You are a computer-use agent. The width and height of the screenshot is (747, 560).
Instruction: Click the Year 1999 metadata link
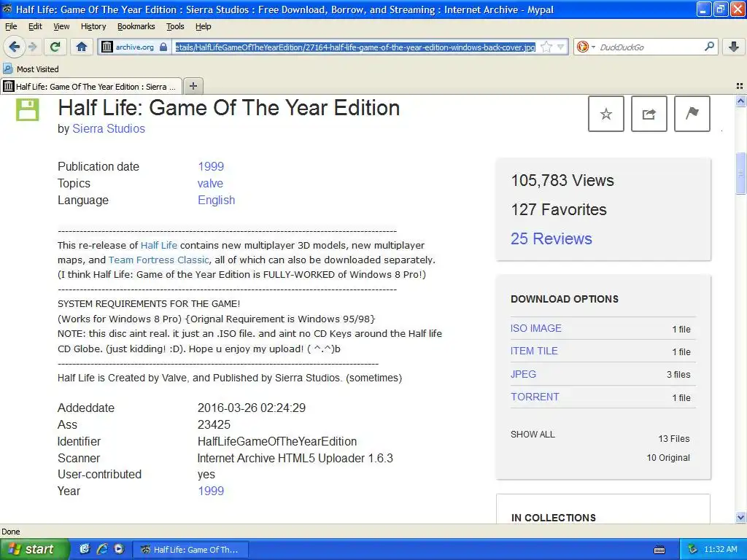click(211, 491)
